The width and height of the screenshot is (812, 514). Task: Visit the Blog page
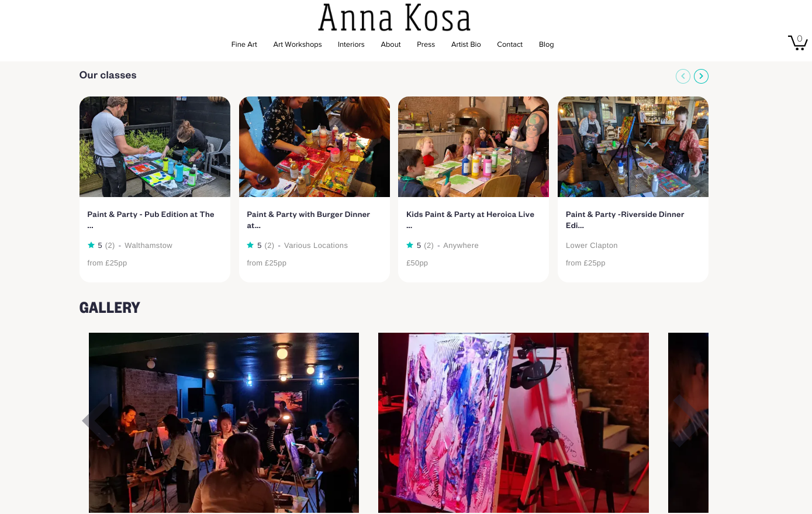[547, 44]
